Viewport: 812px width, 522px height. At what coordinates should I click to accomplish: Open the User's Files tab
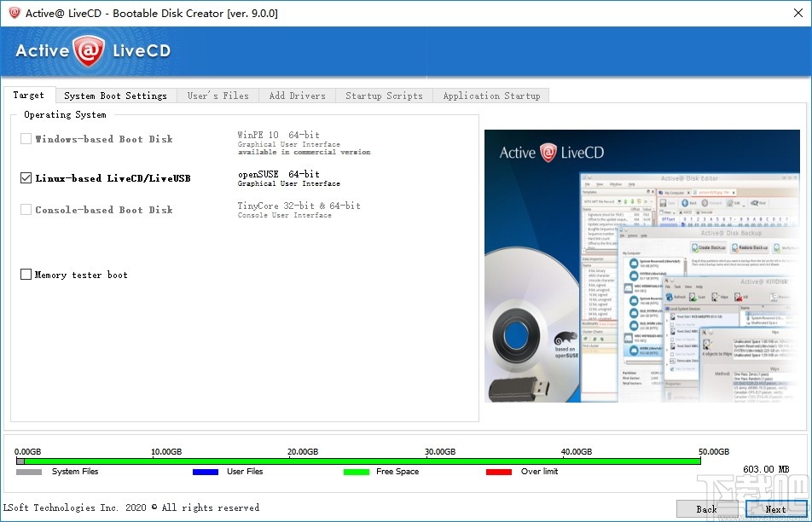218,96
